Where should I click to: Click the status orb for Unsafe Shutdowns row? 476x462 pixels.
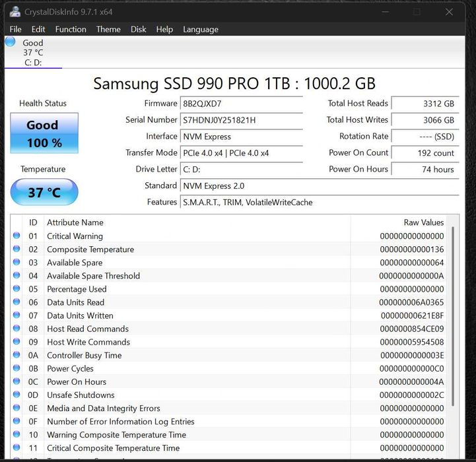[17, 395]
